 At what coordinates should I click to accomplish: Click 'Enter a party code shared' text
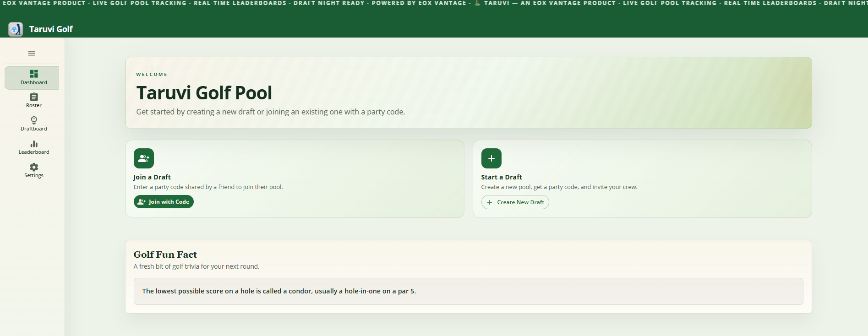click(208, 187)
